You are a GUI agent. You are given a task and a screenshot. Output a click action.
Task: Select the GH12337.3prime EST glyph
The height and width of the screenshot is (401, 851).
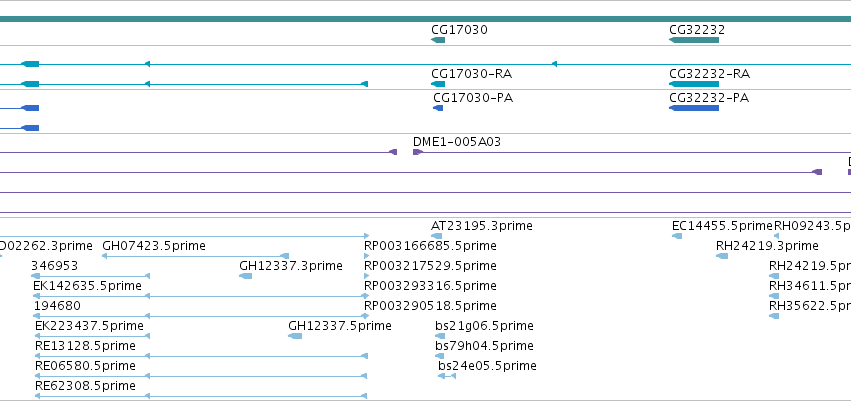pyautogui.click(x=245, y=276)
